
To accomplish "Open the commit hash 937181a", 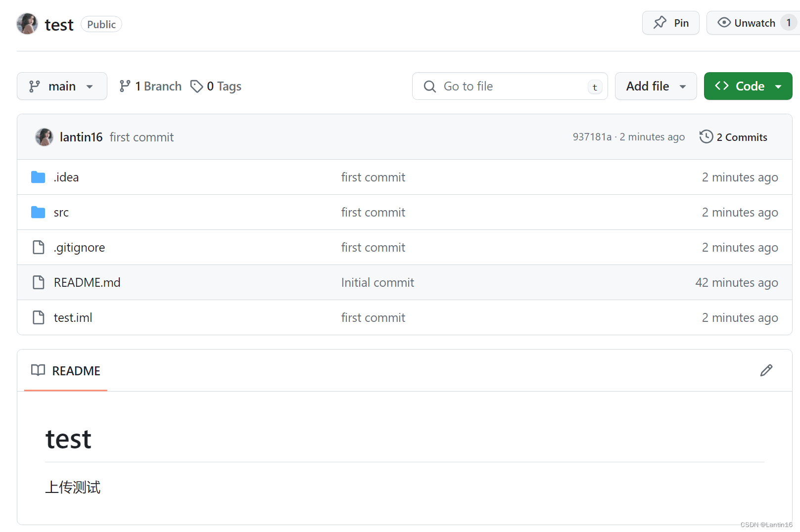I will [x=592, y=137].
